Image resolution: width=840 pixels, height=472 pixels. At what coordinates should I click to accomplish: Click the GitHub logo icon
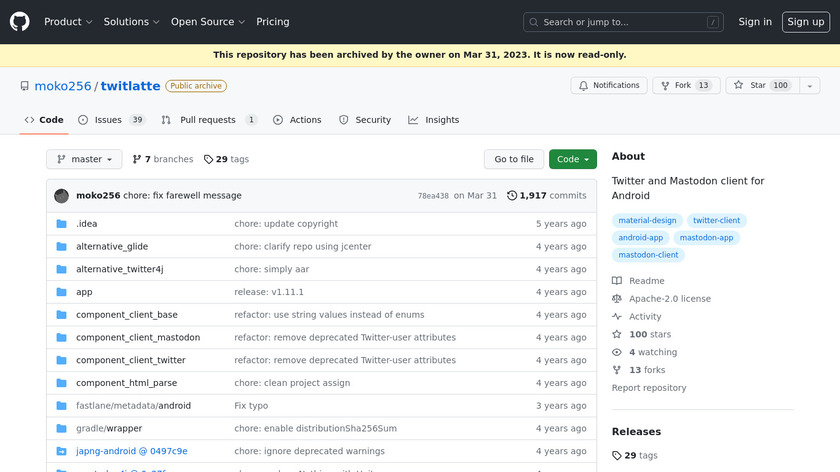click(20, 21)
